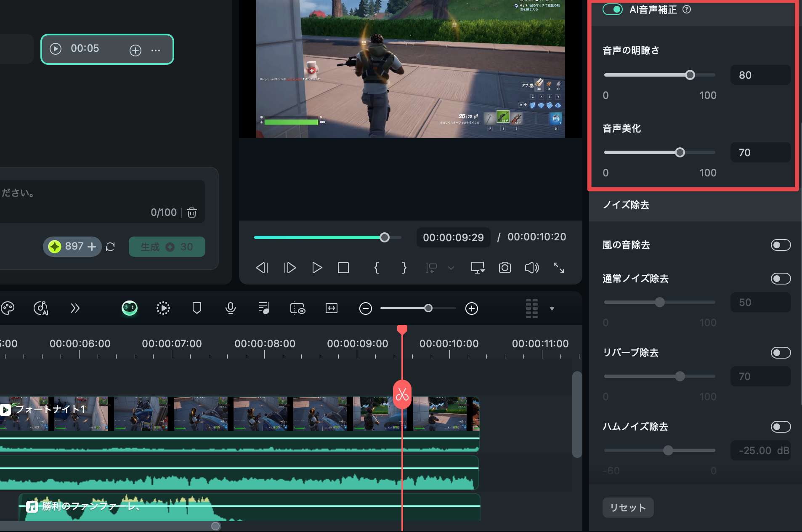Select the 勝利のファンファーレ audio clip
Image resolution: width=802 pixels, height=532 pixels.
pos(249,507)
